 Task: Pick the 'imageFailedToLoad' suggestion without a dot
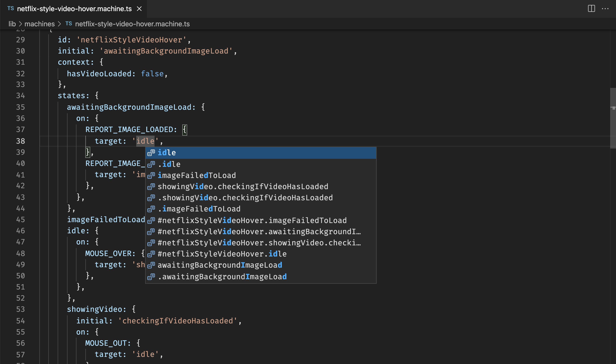coord(197,175)
